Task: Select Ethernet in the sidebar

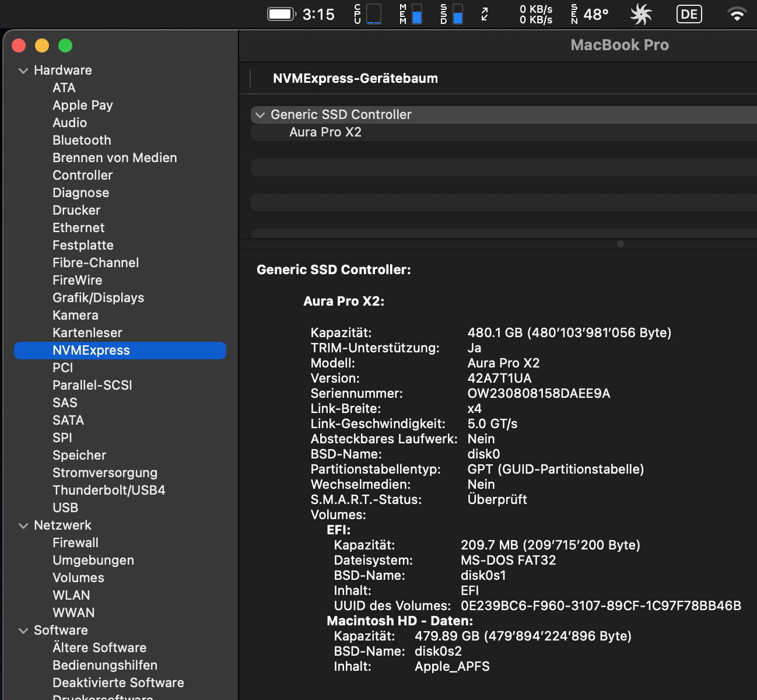Action: [x=79, y=228]
